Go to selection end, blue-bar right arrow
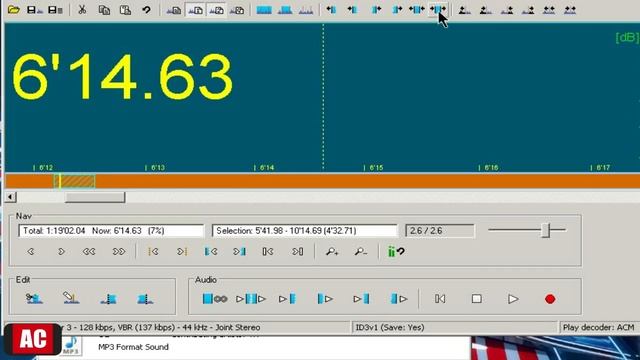The image size is (640, 360). 240,252
